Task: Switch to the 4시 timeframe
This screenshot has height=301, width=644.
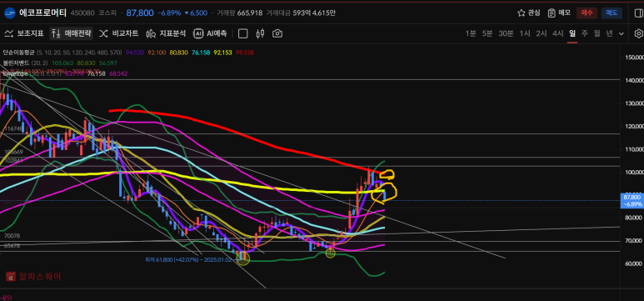Action: tap(557, 33)
